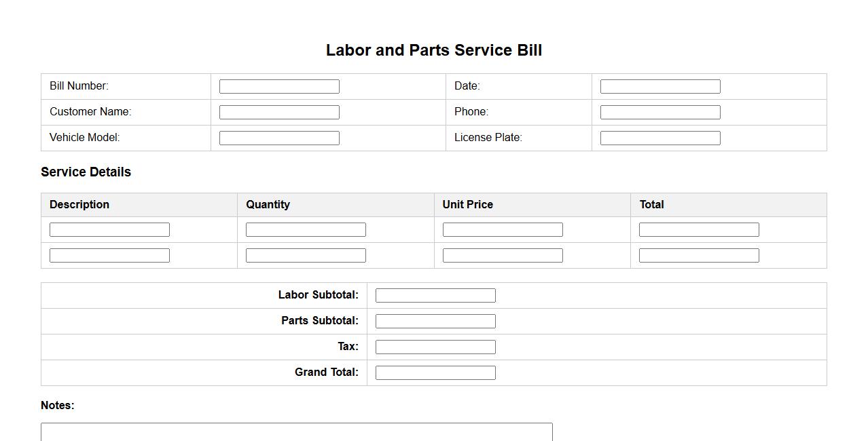Click the Phone input field

660,112
